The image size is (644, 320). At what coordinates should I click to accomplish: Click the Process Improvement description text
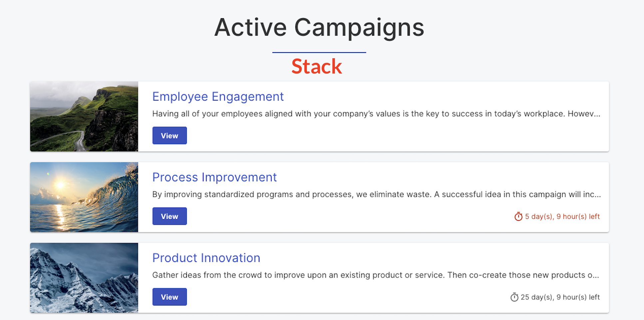377,194
